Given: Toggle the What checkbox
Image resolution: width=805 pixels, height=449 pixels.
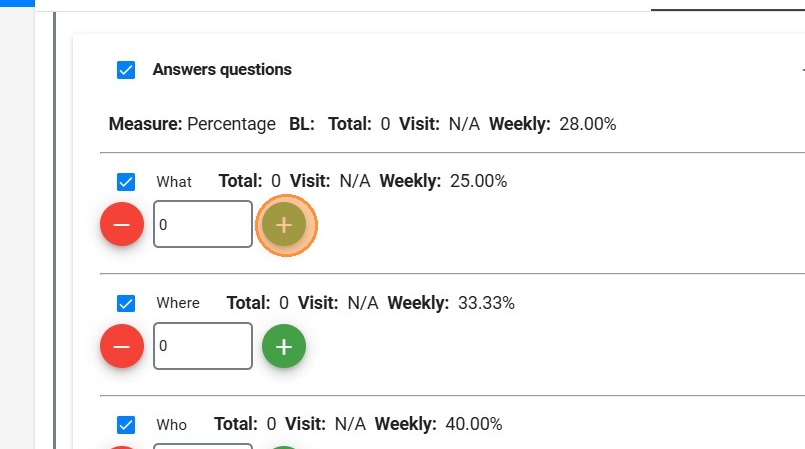Looking at the screenshot, I should click(x=126, y=182).
